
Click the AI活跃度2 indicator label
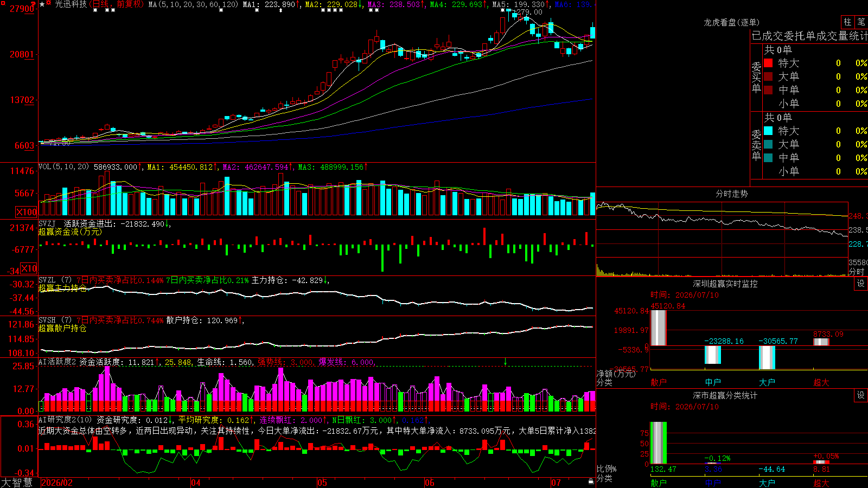pos(58,362)
